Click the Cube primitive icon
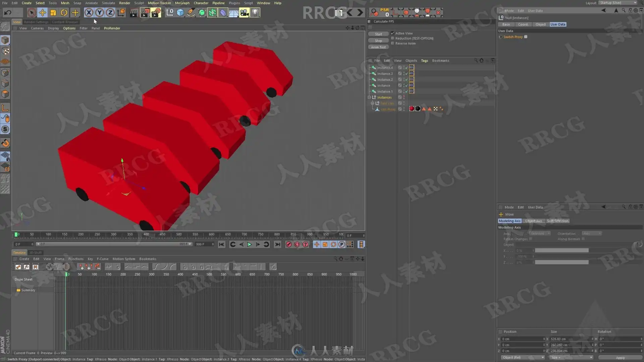Viewport: 644px width, 362px height. pos(180,13)
